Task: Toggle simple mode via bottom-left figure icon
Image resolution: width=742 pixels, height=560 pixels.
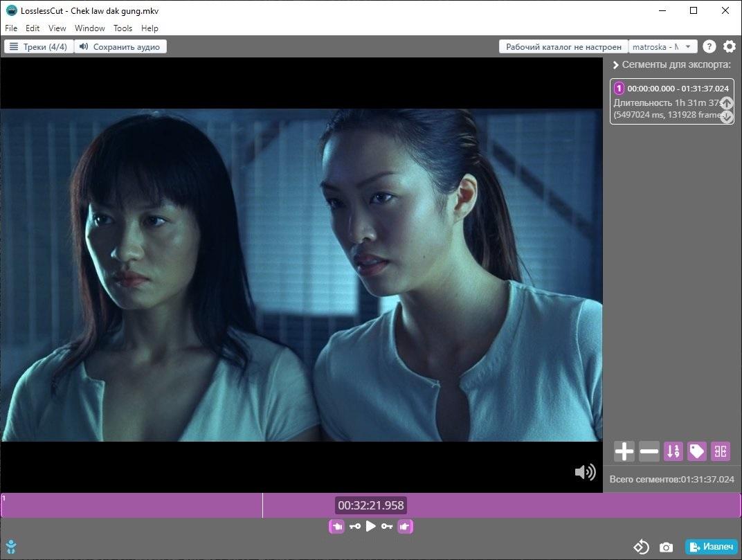Action: (10, 548)
